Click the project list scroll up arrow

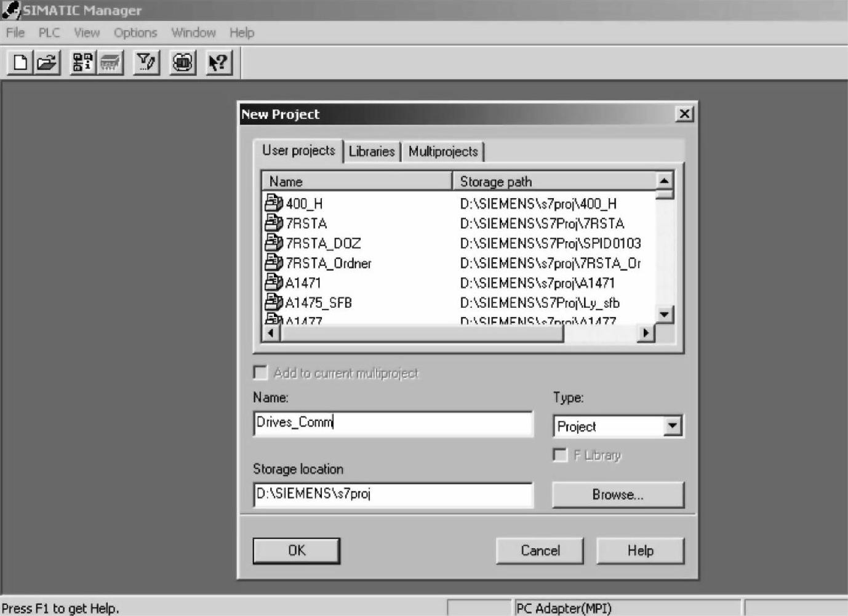tap(665, 180)
